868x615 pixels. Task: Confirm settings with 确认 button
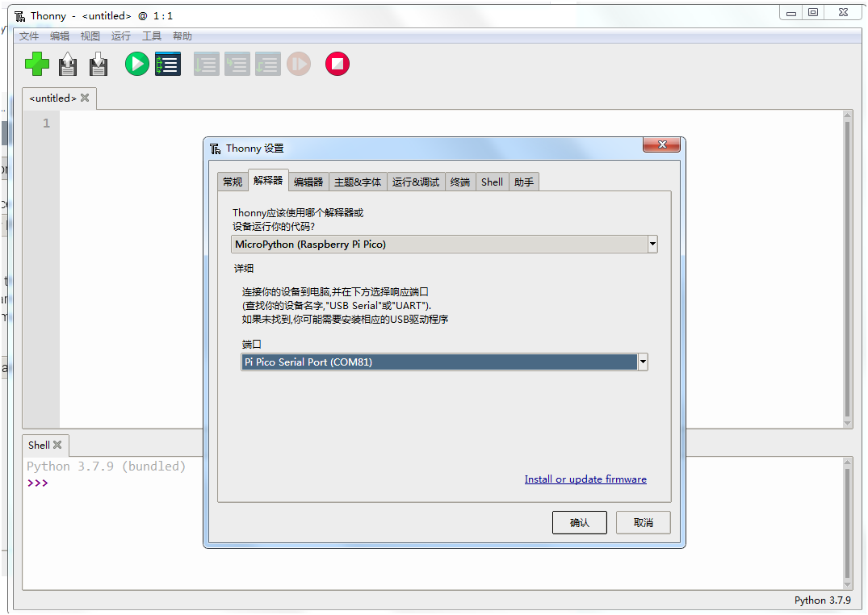580,522
